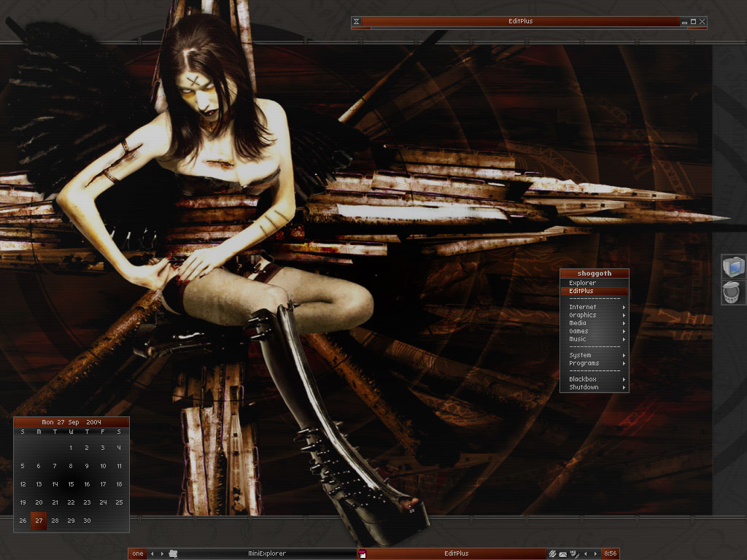Select the EditPlus window title bar
Viewport: 747px width, 560px height.
pyautogui.click(x=520, y=21)
